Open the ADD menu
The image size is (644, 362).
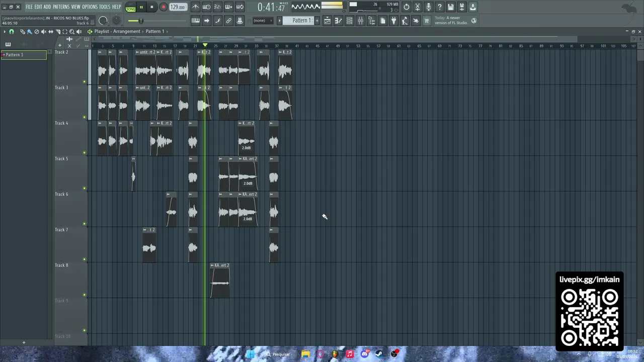[47, 7]
